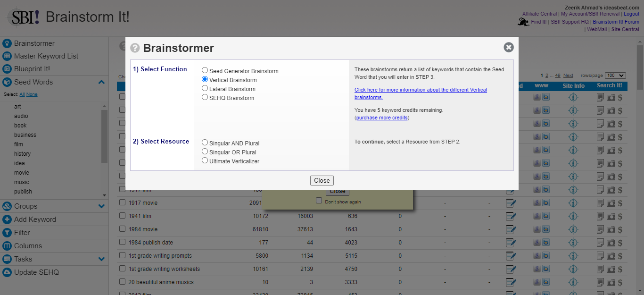Click the Add Keyword plus icon
This screenshot has width=644, height=295.
7,219
